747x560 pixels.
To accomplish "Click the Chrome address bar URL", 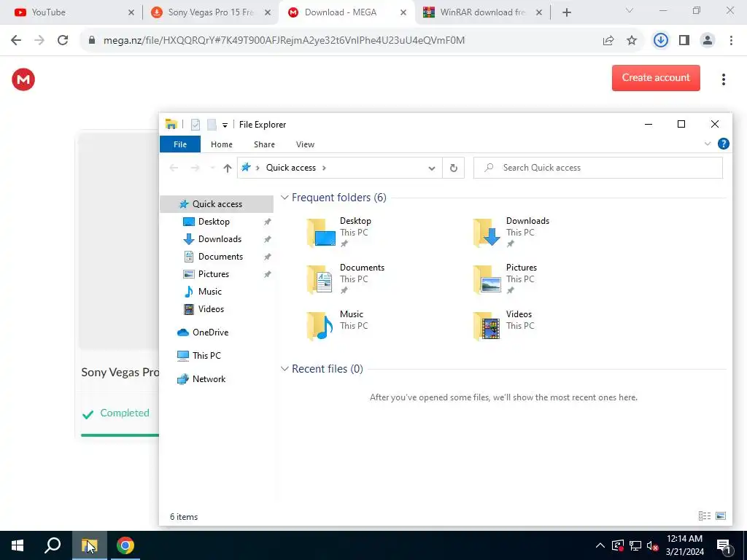I will tap(284, 41).
